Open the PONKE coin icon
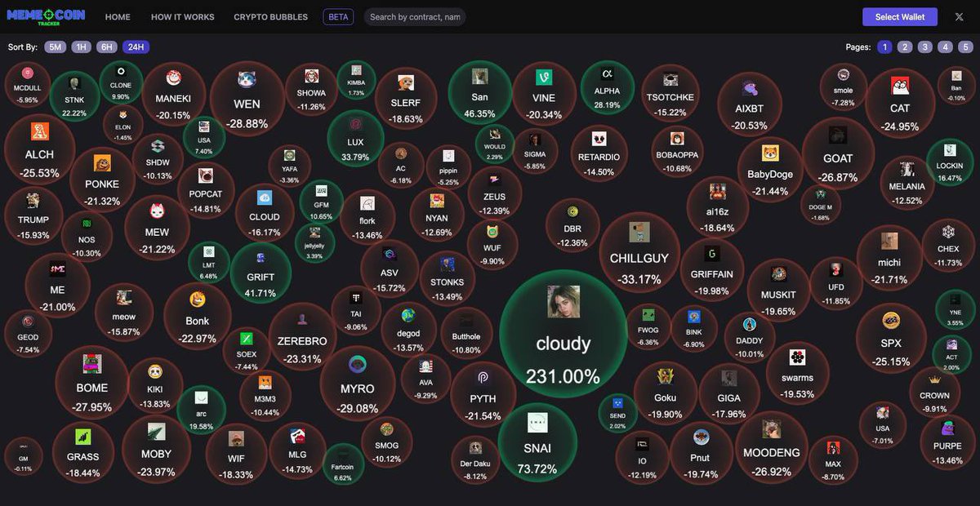 click(x=102, y=163)
